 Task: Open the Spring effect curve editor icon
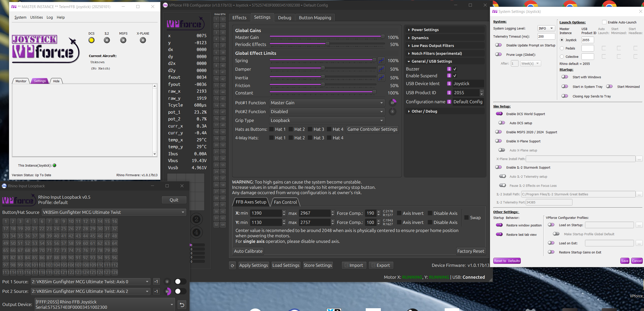[381, 61]
